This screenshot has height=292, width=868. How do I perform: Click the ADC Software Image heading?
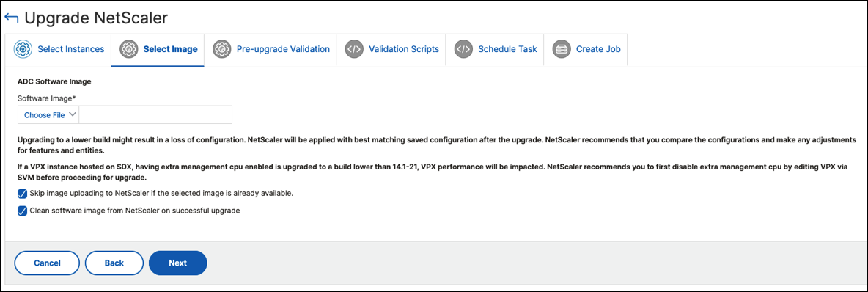tap(54, 81)
